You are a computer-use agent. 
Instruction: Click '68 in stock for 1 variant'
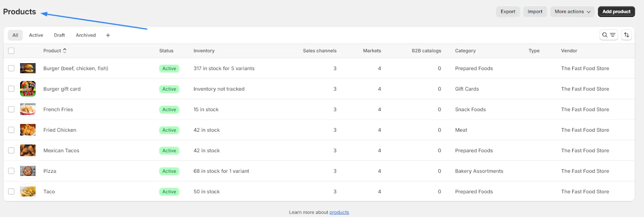click(221, 171)
